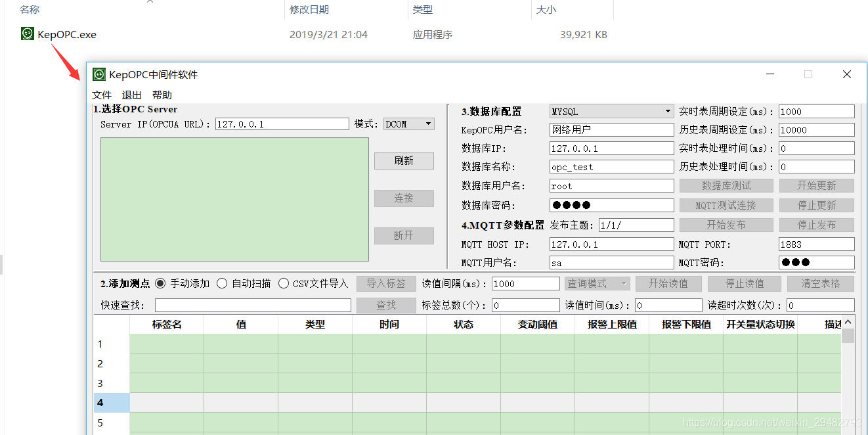This screenshot has height=435, width=868.
Task: Click the KepOPC用户名 input field
Action: 612,130
